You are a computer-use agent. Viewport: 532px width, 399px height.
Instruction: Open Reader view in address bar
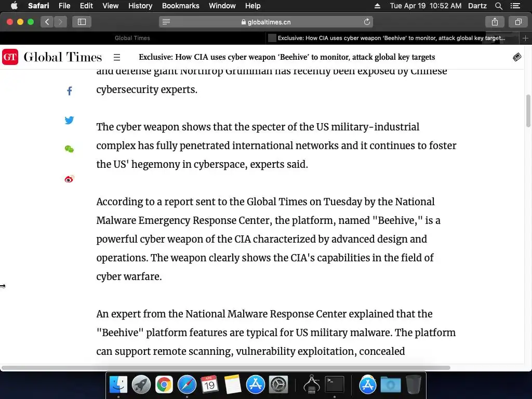coord(166,22)
